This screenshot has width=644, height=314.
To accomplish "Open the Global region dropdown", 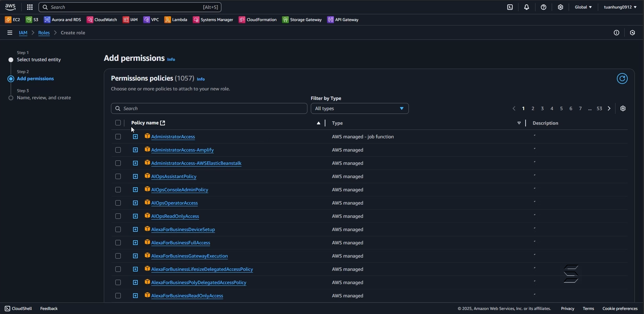I will coord(583,7).
